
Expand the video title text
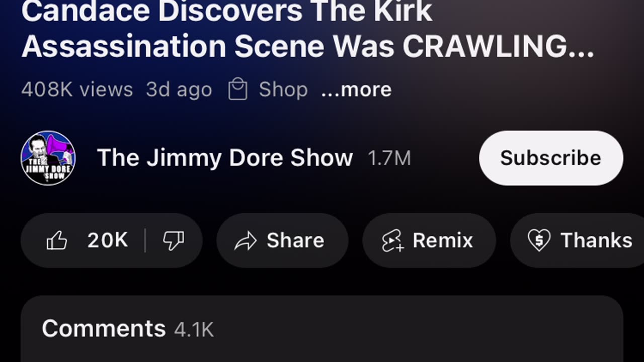[x=308, y=29]
